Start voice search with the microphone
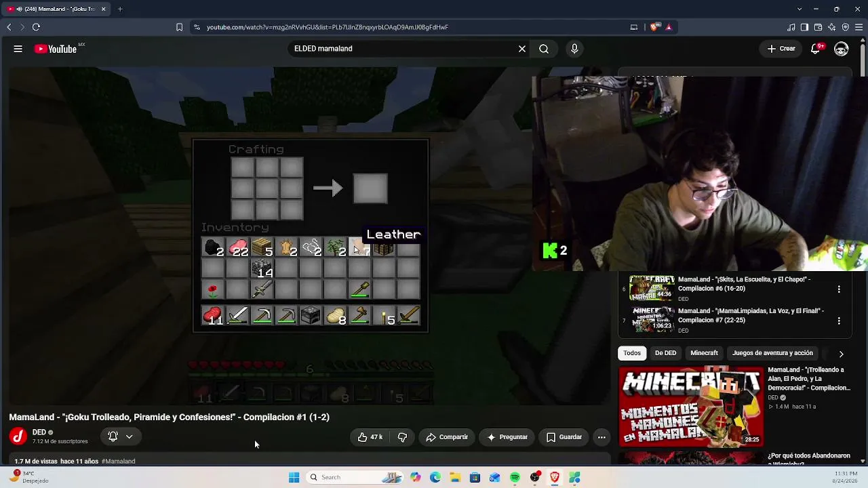This screenshot has height=488, width=868. coord(574,49)
